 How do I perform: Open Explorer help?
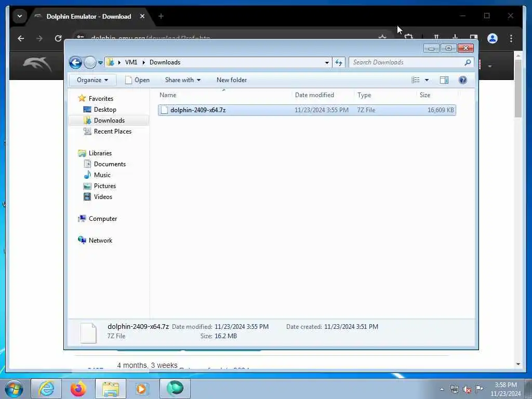tap(463, 80)
